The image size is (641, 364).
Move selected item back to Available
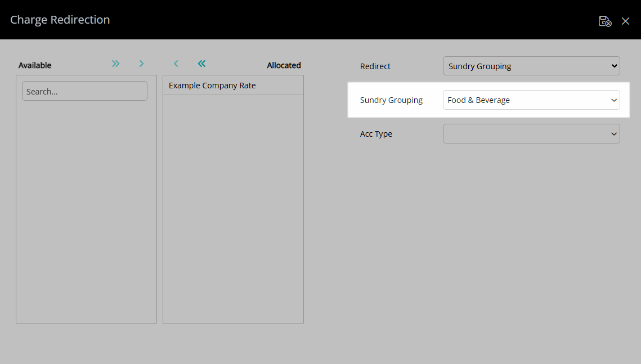pos(176,64)
